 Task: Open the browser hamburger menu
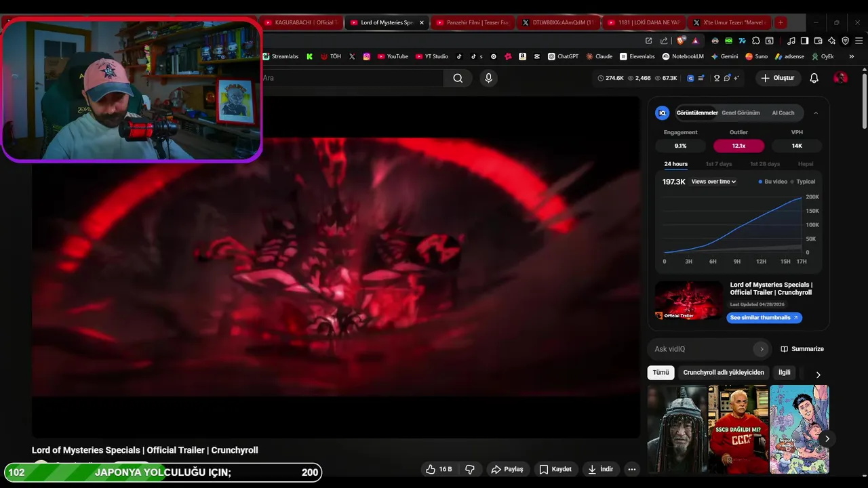click(x=859, y=41)
